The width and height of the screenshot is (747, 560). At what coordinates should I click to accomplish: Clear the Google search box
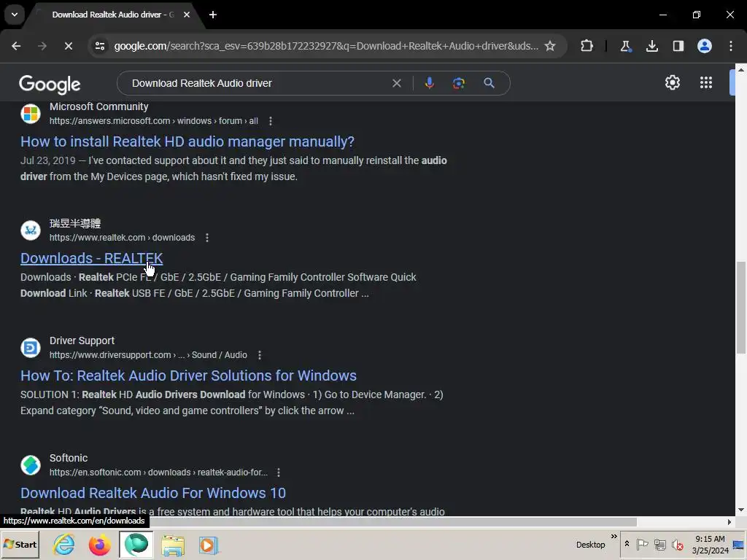(396, 83)
